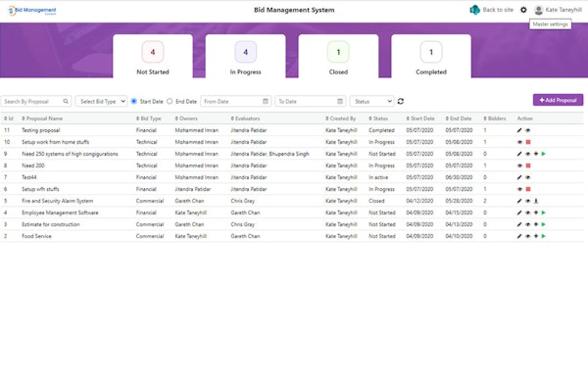Image resolution: width=588 pixels, height=379 pixels.
Task: Click the Jitendra Patidar, Bhupendra Singh evaluators cell
Action: click(x=270, y=154)
